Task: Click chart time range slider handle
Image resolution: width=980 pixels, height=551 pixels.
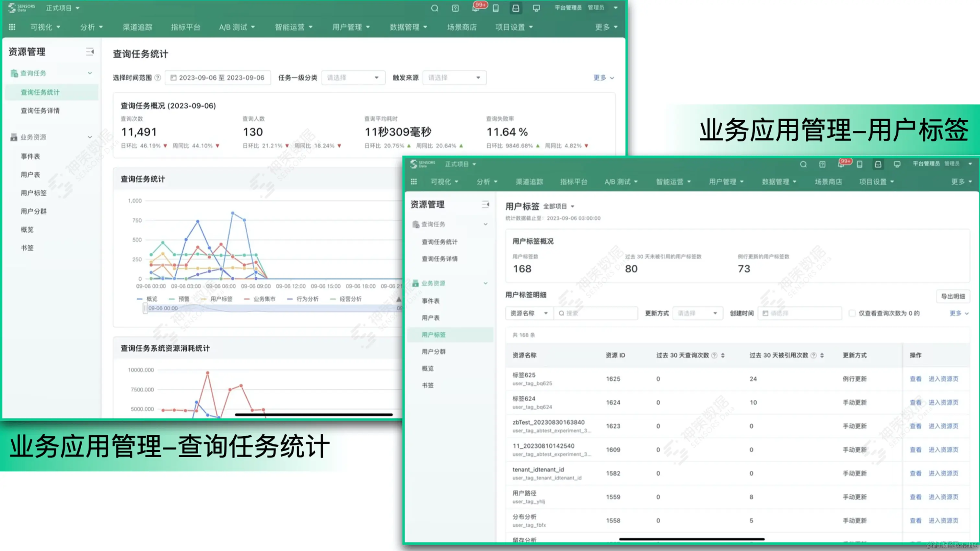Action: [145, 308]
